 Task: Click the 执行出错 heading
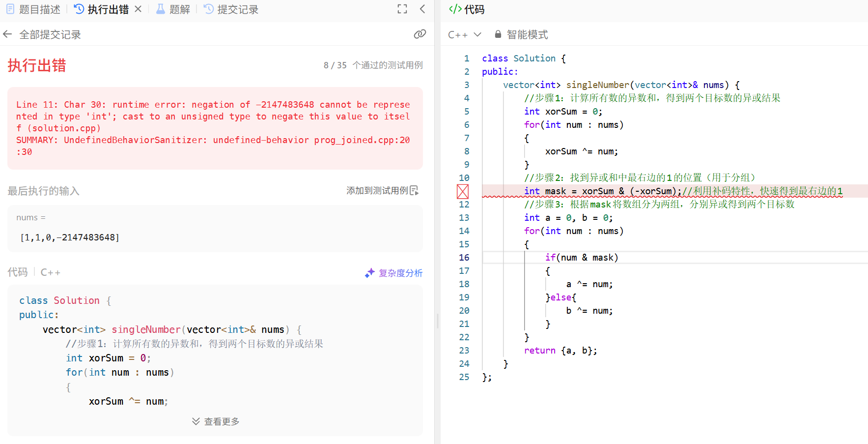point(37,65)
